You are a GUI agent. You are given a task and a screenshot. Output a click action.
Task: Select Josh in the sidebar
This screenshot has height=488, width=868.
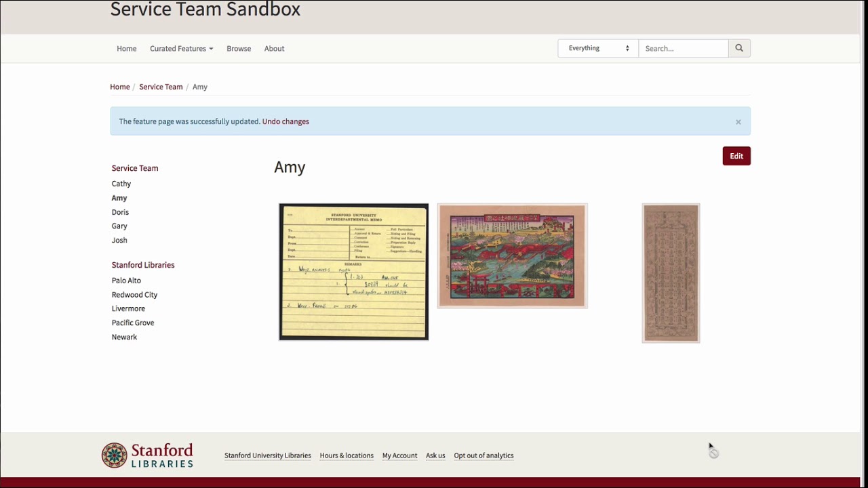pyautogui.click(x=119, y=240)
